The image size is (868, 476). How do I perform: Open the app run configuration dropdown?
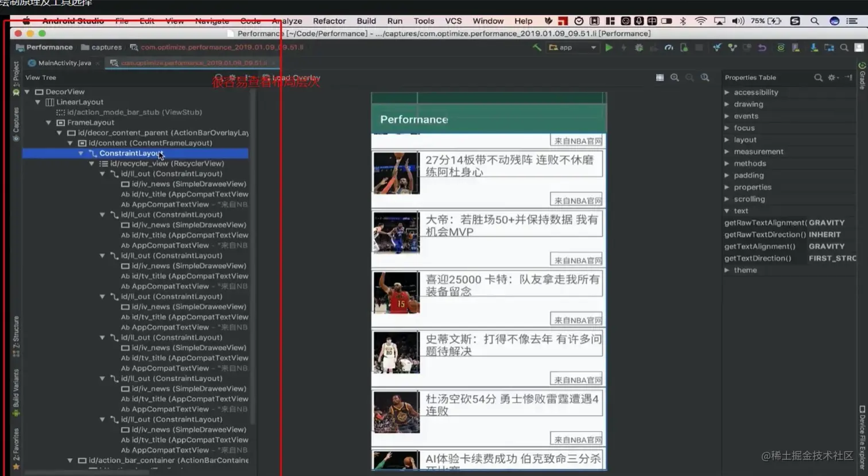[573, 48]
